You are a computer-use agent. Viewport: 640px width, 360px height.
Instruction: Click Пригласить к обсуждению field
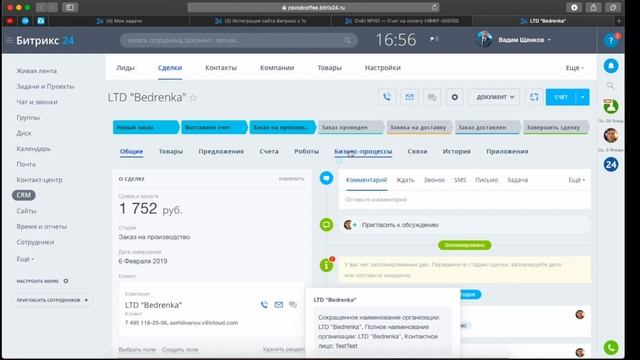tap(464, 225)
